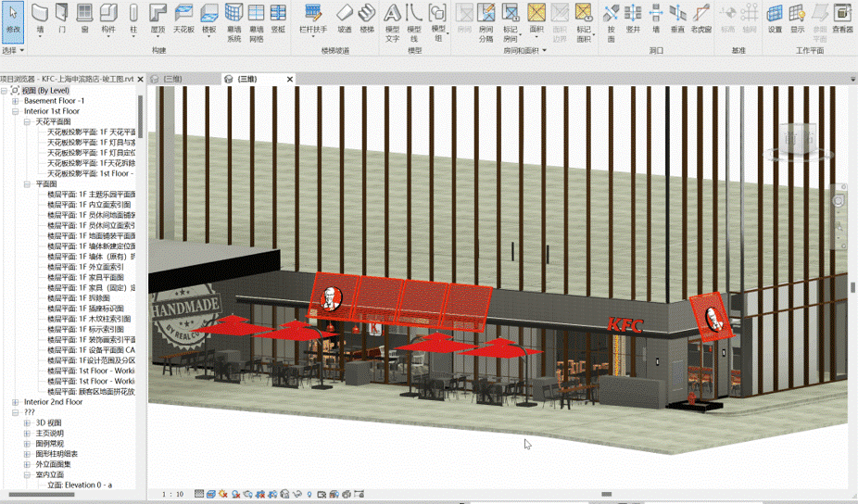858x504 pixels.
Task: Click the 1 : 10 view scale
Action: tap(172, 495)
